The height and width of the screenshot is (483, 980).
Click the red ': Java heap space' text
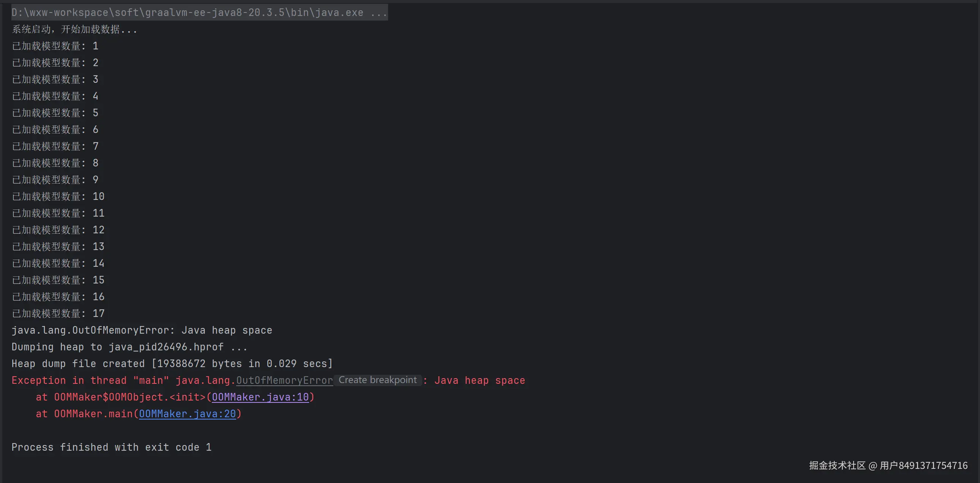pos(478,380)
